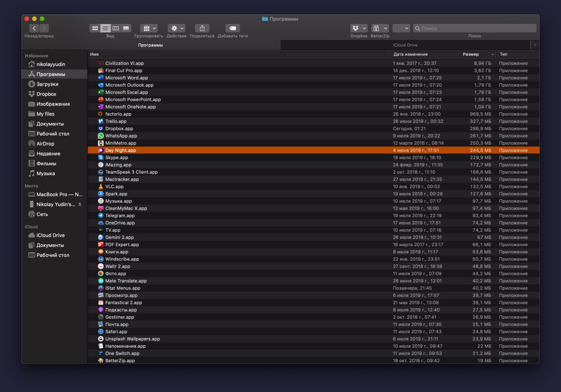Viewport: 561px width, 392px height.
Task: Select the factorio.app icon
Action: pyautogui.click(x=101, y=114)
